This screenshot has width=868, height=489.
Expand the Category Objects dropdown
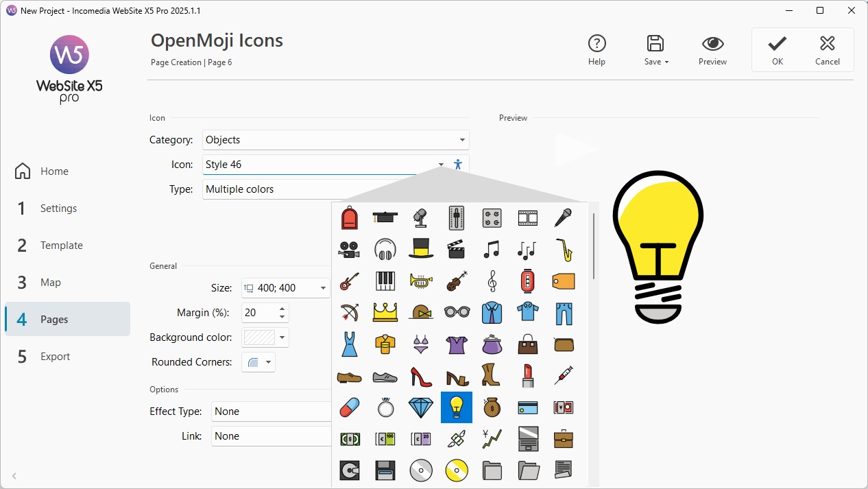336,140
